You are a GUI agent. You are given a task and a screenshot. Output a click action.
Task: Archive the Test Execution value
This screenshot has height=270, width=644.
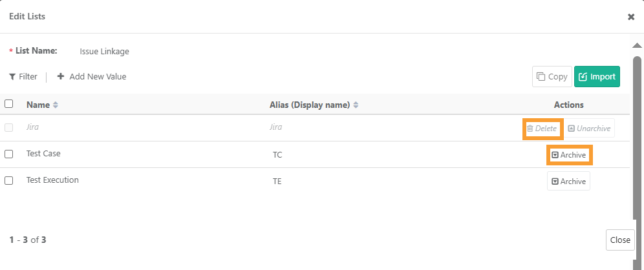569,182
